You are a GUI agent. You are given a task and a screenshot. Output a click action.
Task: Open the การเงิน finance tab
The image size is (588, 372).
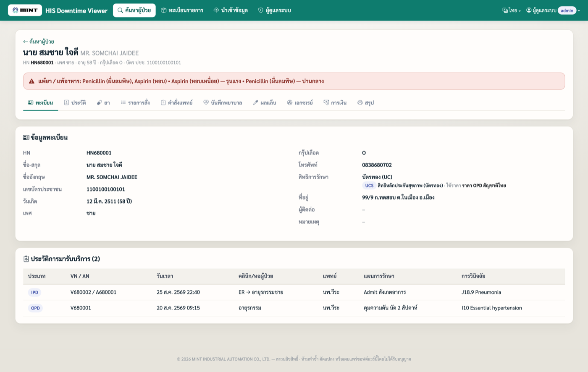pos(335,103)
